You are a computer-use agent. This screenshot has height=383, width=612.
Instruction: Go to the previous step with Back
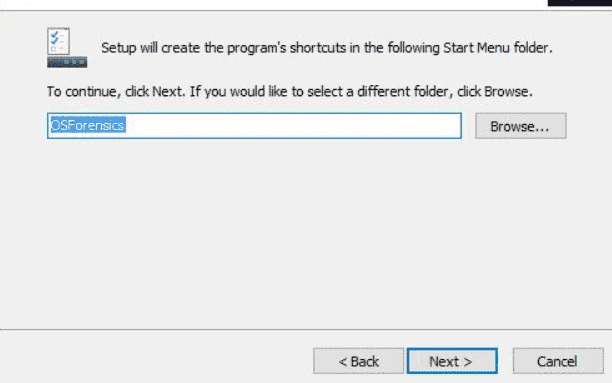coord(358,361)
